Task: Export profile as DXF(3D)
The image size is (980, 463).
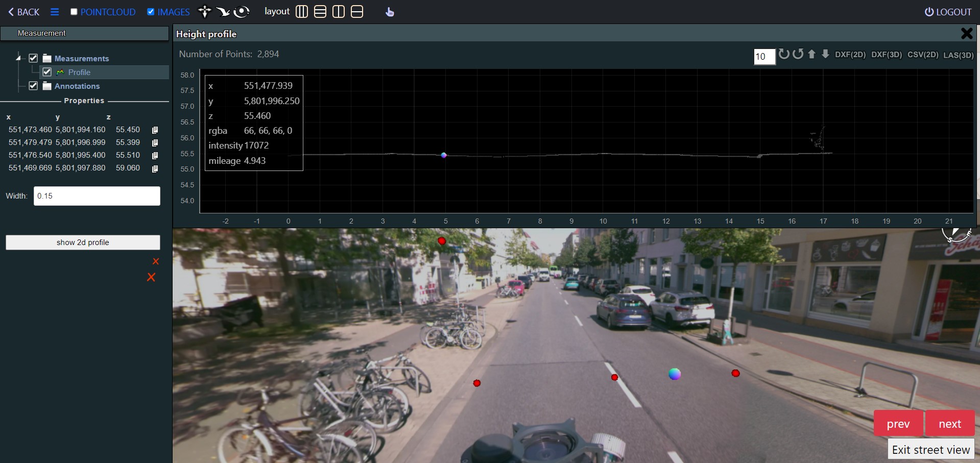Action: tap(887, 55)
